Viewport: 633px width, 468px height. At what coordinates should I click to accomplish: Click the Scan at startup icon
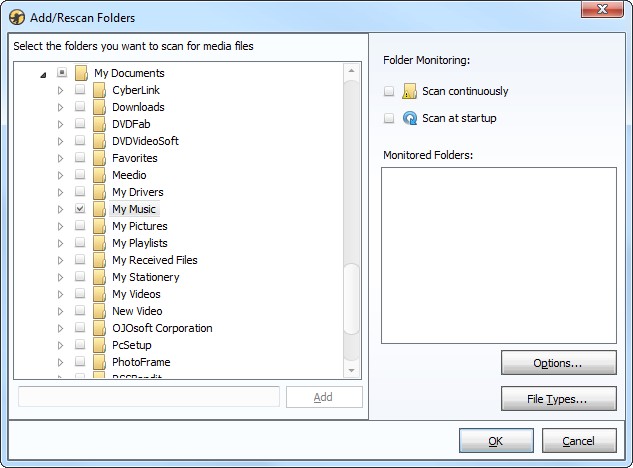coord(409,118)
